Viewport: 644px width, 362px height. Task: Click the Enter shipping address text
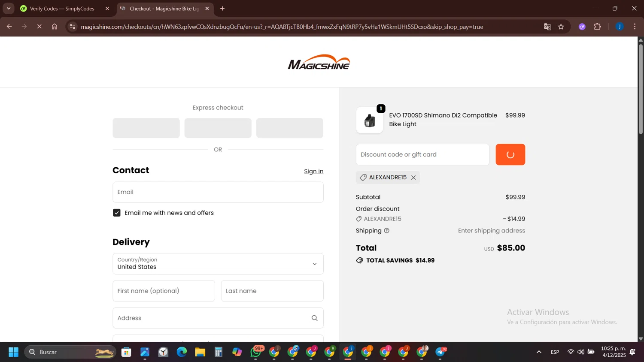(x=492, y=231)
